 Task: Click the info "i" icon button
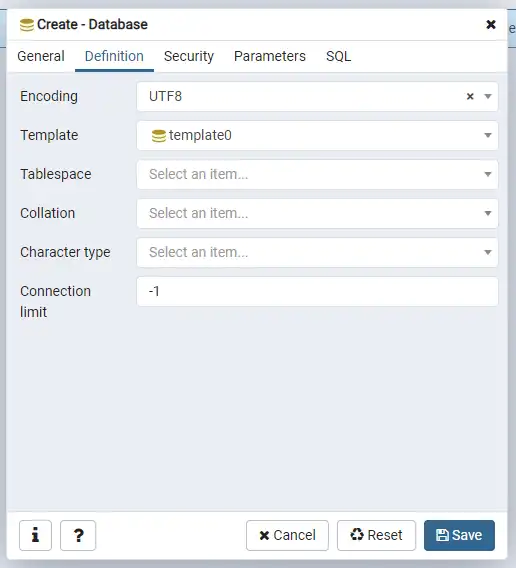pyautogui.click(x=35, y=535)
